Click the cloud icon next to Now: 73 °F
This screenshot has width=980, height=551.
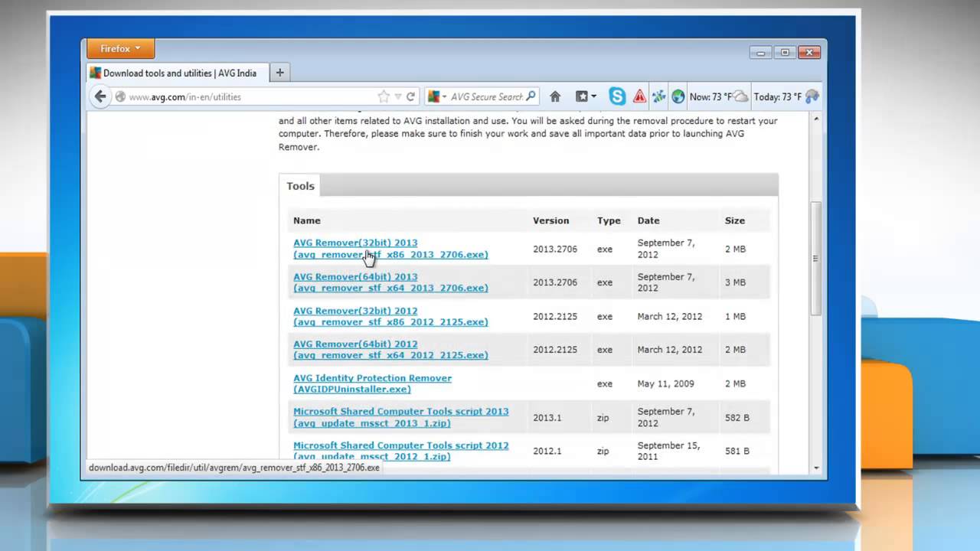click(x=740, y=96)
